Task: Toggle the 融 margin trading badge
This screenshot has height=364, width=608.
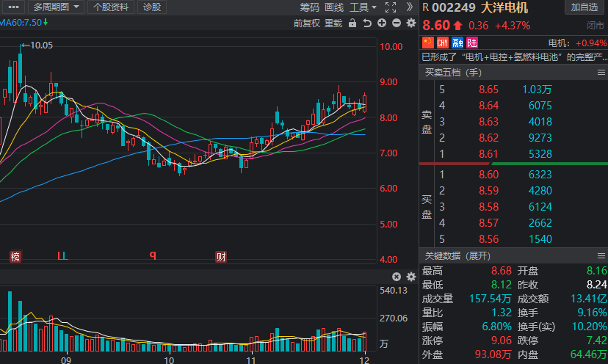Action: pos(457,43)
